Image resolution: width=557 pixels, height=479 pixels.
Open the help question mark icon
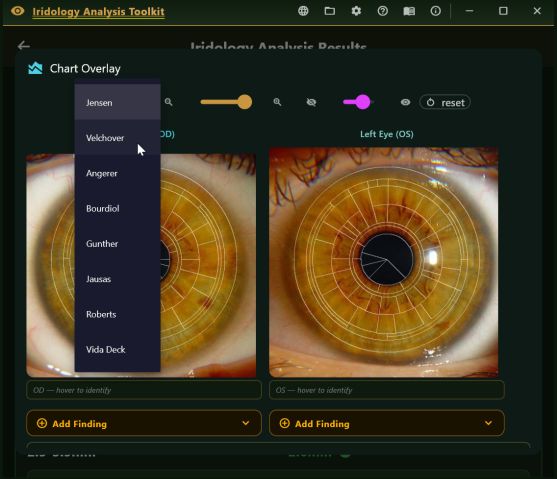pyautogui.click(x=383, y=11)
